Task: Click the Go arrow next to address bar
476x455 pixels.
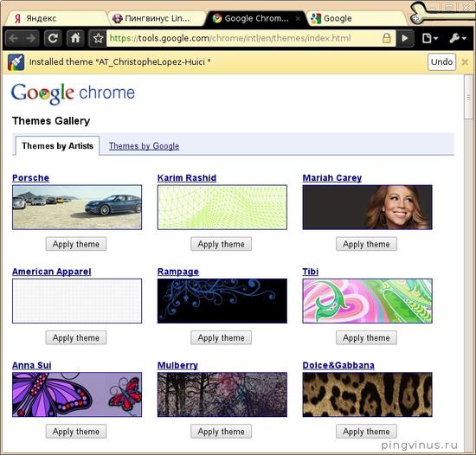Action: click(405, 38)
